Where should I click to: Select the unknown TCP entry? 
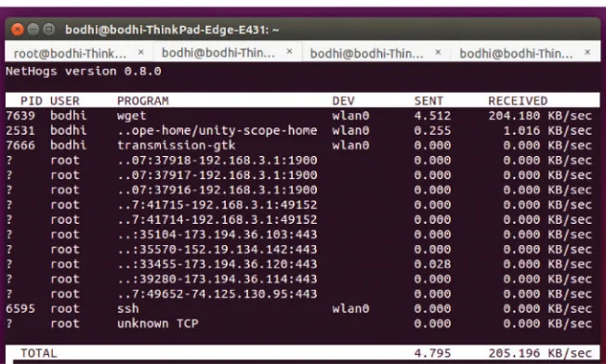pos(158,323)
